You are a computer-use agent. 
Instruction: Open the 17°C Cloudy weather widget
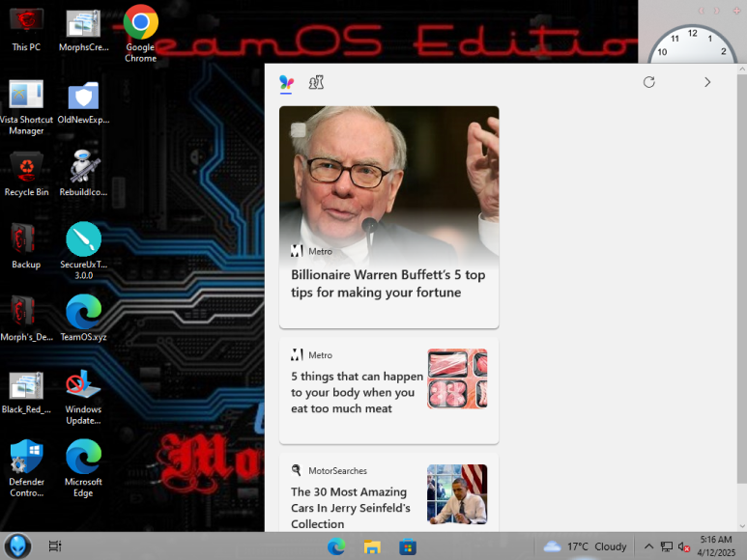coord(585,546)
